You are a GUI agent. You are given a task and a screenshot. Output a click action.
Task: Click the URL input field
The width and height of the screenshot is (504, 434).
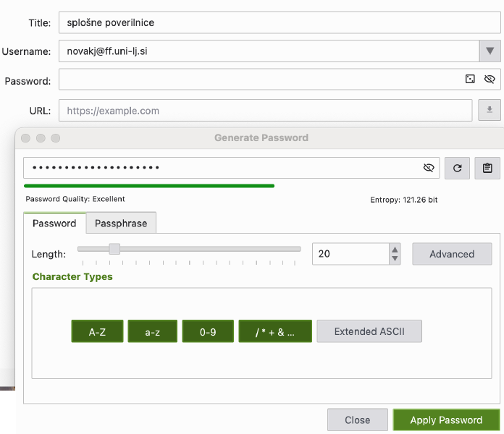[265, 111]
